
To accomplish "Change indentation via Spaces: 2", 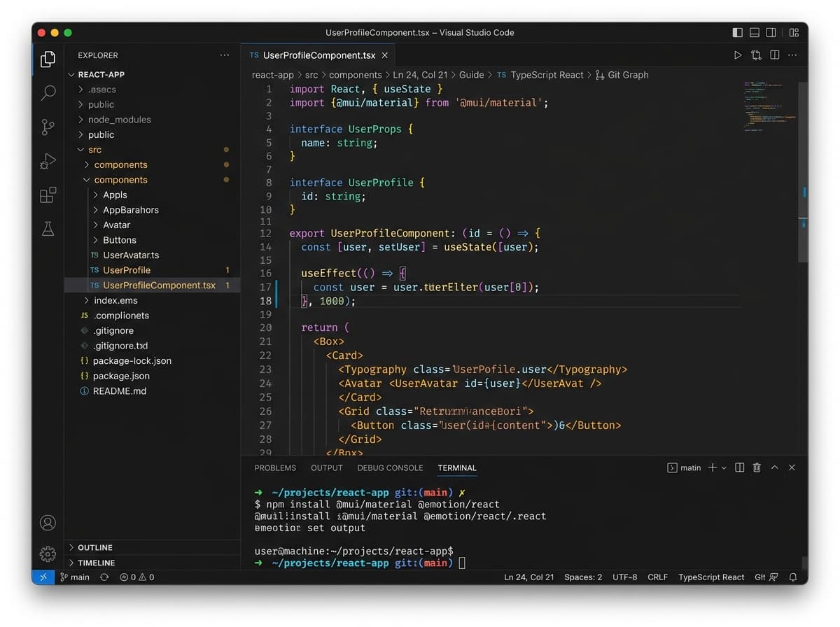I will click(x=583, y=577).
